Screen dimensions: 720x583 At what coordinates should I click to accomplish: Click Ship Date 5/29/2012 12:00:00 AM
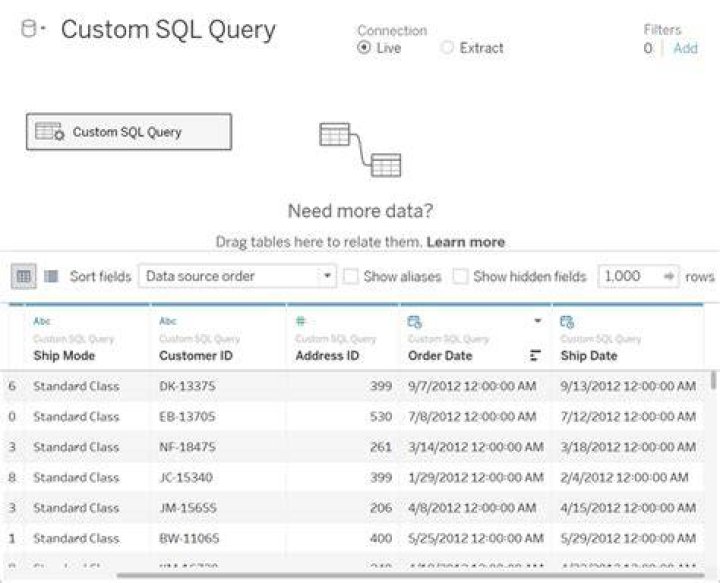click(628, 538)
